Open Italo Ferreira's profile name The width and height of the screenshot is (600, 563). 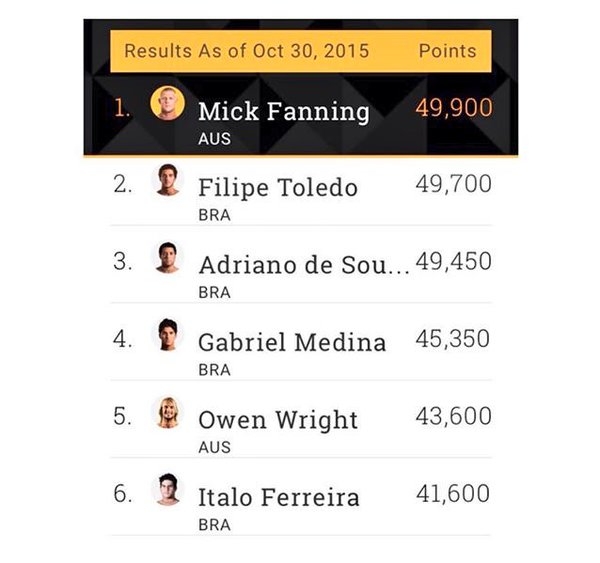coord(278,497)
